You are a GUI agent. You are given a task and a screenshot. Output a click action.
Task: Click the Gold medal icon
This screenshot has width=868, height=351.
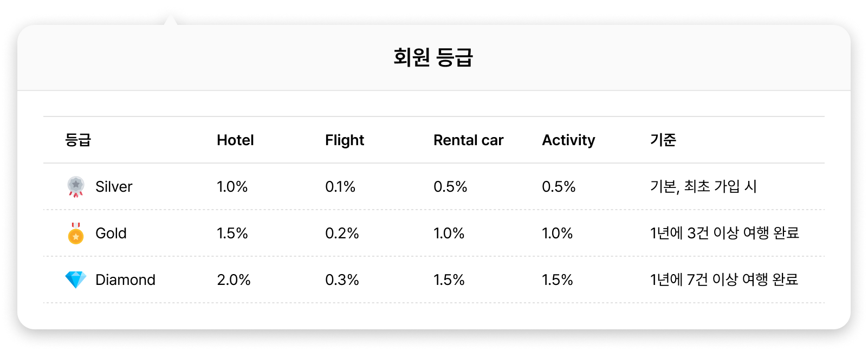click(76, 233)
